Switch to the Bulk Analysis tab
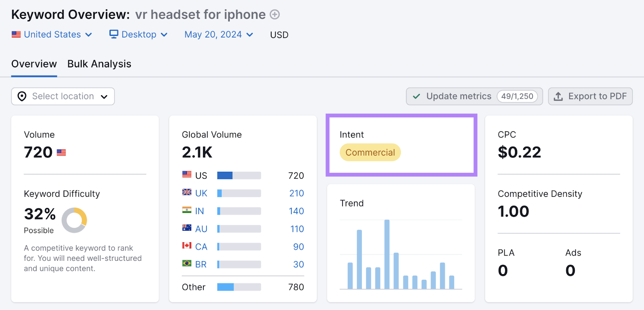The image size is (644, 310). tap(99, 64)
